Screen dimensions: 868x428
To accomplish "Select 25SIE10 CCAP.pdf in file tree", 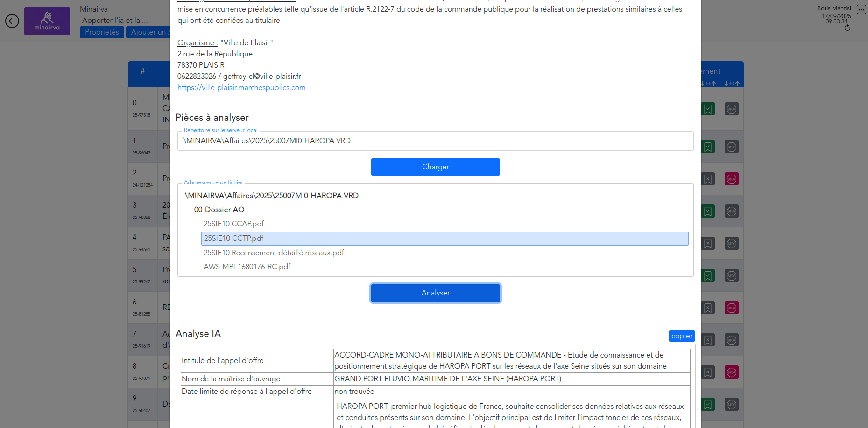I will (233, 224).
